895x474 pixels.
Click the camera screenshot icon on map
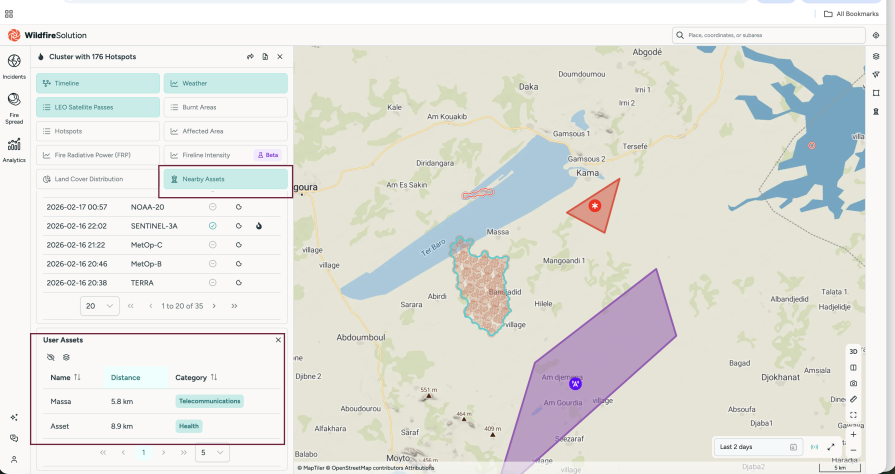(853, 383)
